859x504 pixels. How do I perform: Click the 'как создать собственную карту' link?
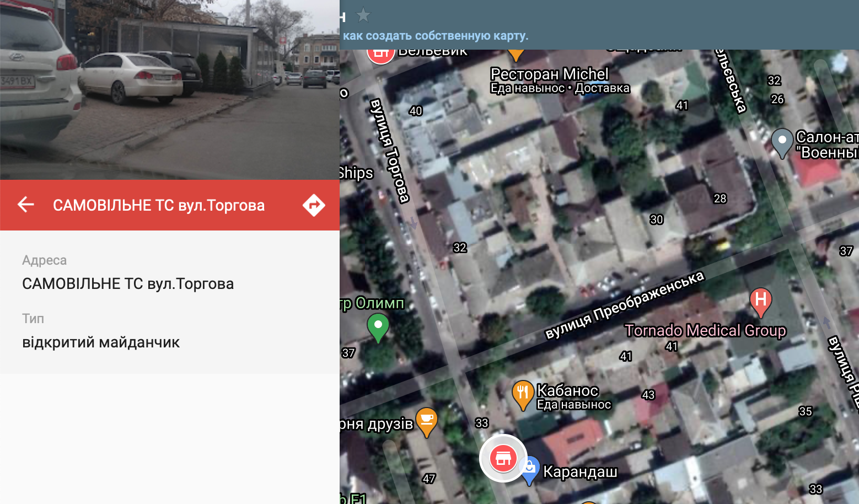[x=436, y=36]
